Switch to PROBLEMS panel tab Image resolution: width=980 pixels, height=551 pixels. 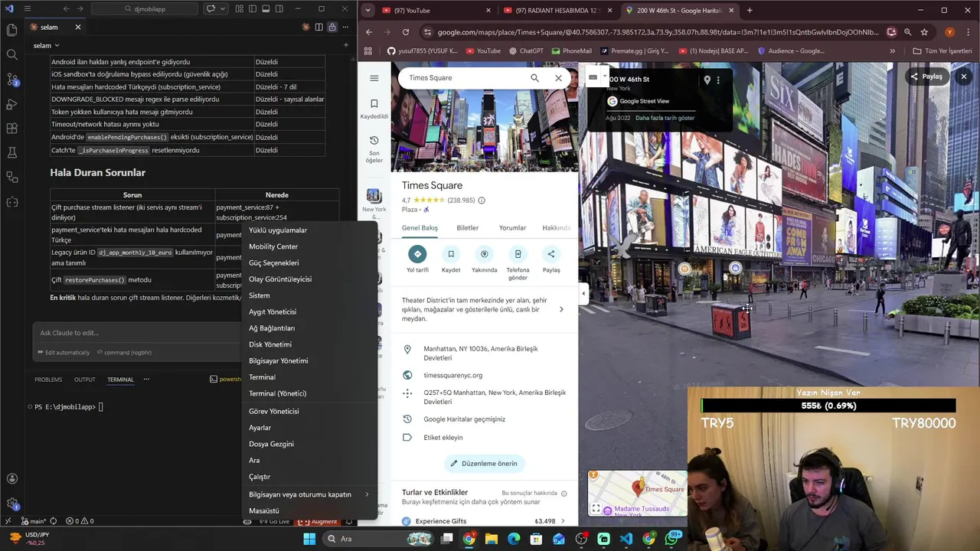[48, 380]
